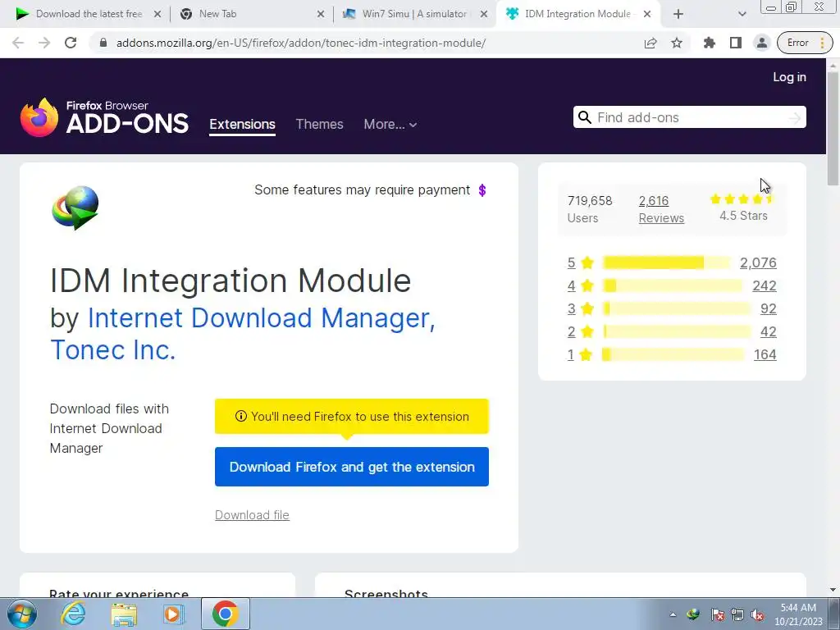The height and width of the screenshot is (630, 840).
Task: Click the share page icon in address bar
Action: click(x=651, y=43)
